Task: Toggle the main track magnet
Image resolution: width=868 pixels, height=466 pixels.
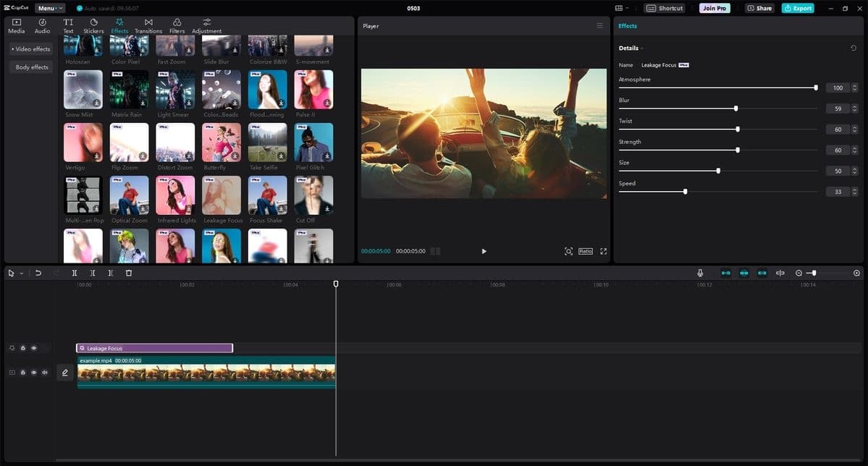Action: [725, 273]
